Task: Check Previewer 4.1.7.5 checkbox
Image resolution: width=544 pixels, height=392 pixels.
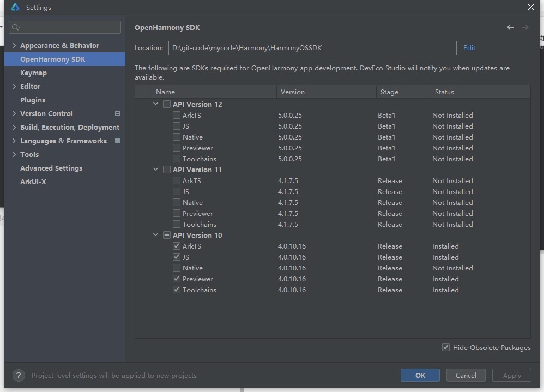Action: tap(177, 213)
